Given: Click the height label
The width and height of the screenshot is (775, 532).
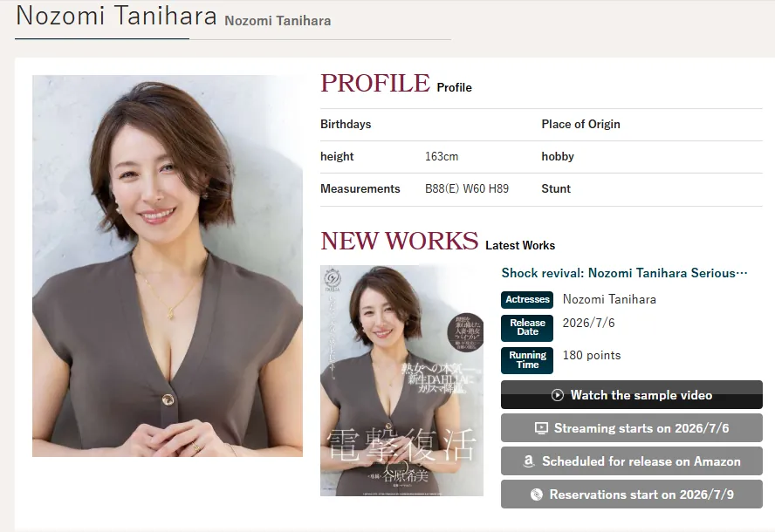Looking at the screenshot, I should click(x=337, y=157).
